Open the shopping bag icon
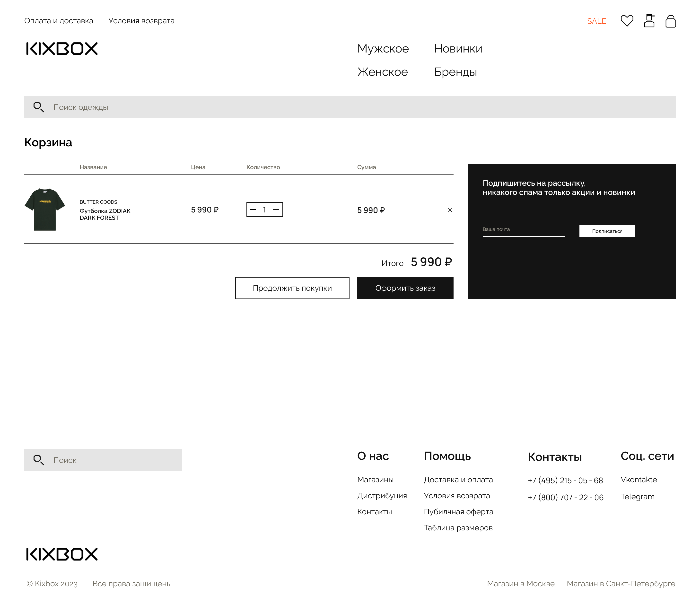The image size is (700, 614). [x=671, y=21]
